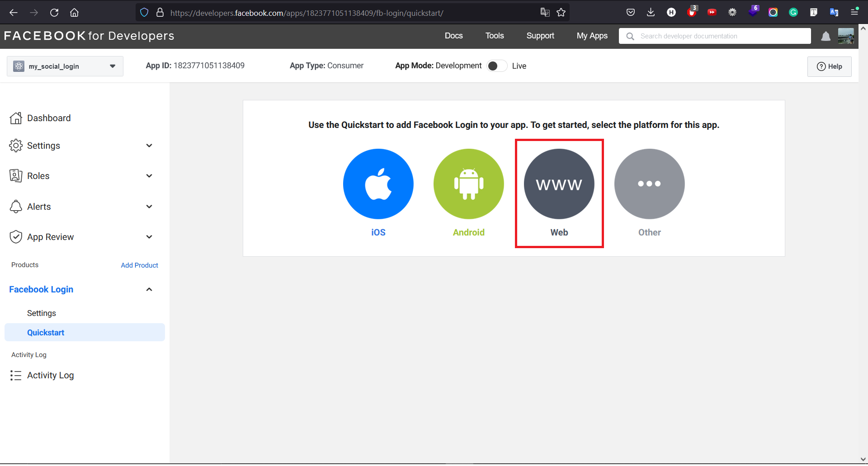This screenshot has width=868, height=466.
Task: Go back using browser back arrow
Action: click(x=14, y=13)
